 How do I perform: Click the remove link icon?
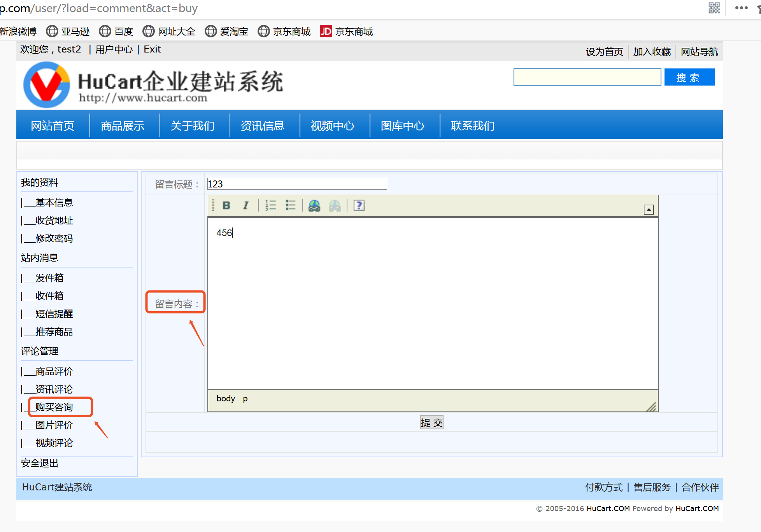pos(335,205)
